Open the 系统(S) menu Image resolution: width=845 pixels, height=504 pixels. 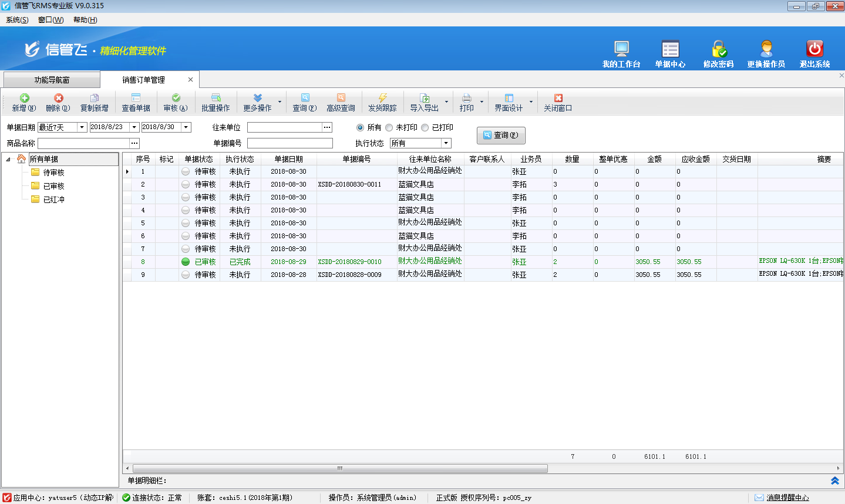click(x=17, y=20)
